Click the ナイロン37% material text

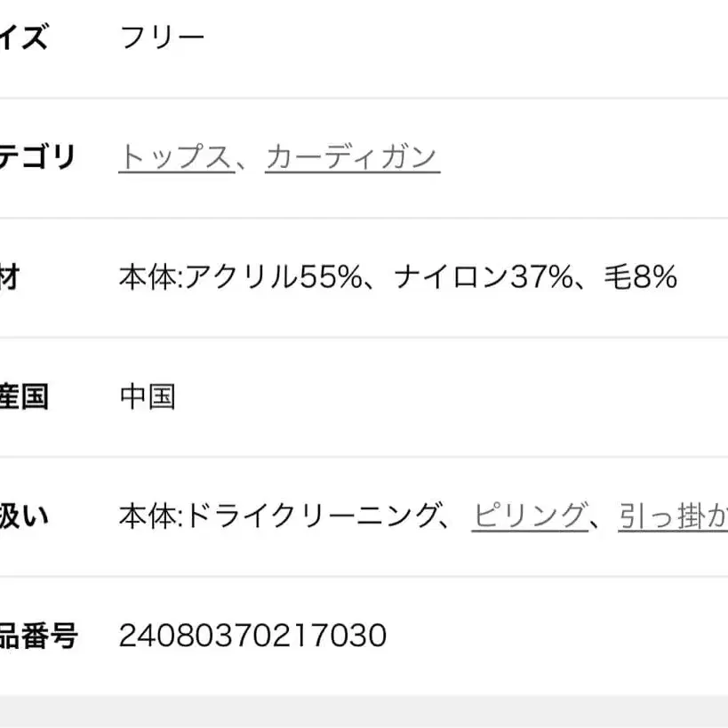pos(482,277)
